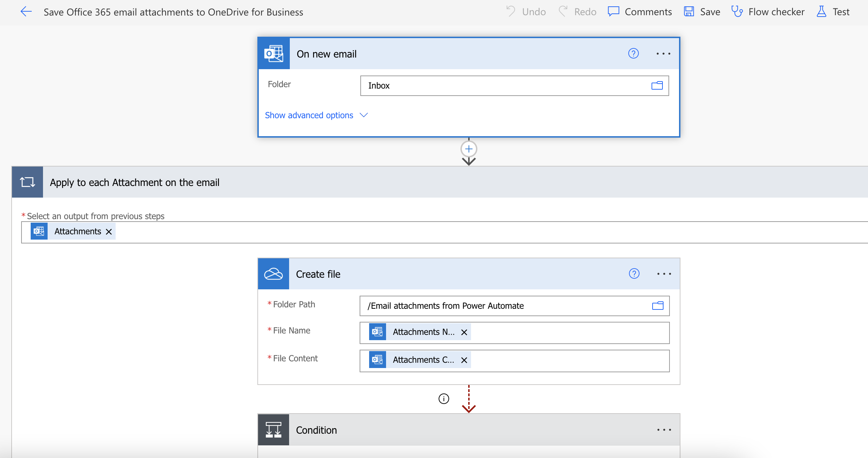This screenshot has width=868, height=458.
Task: Remove the Attachments Name token
Action: pyautogui.click(x=464, y=332)
